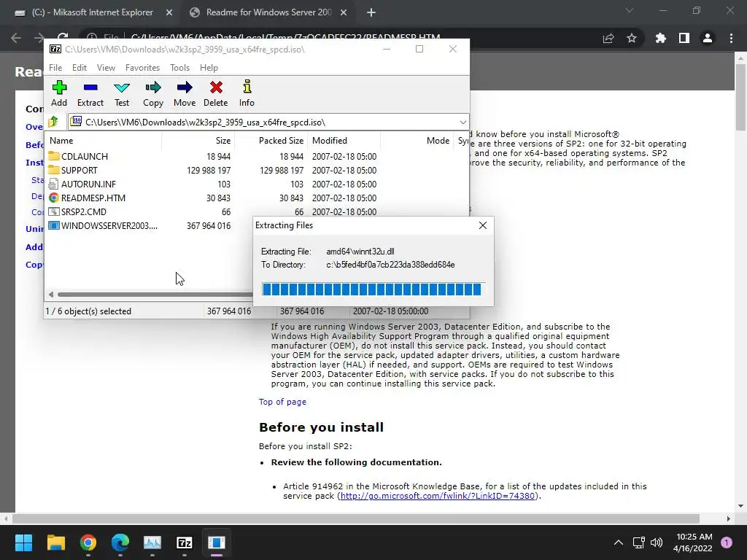This screenshot has height=560, width=747.
Task: Open a new browser tab
Action: [371, 13]
